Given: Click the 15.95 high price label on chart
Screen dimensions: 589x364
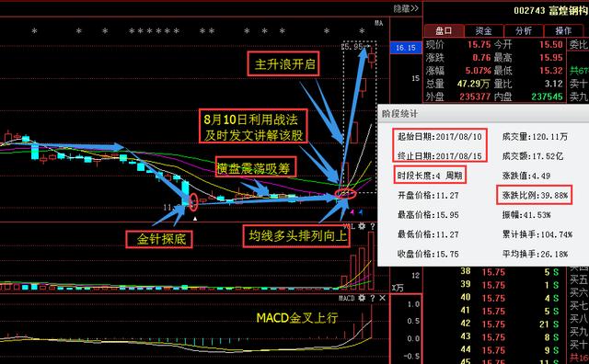Looking at the screenshot, I should point(352,47).
